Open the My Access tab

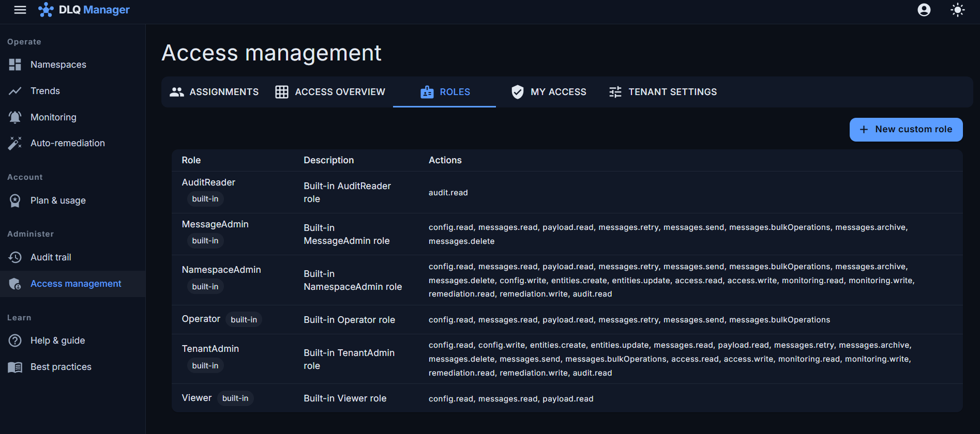pos(549,92)
